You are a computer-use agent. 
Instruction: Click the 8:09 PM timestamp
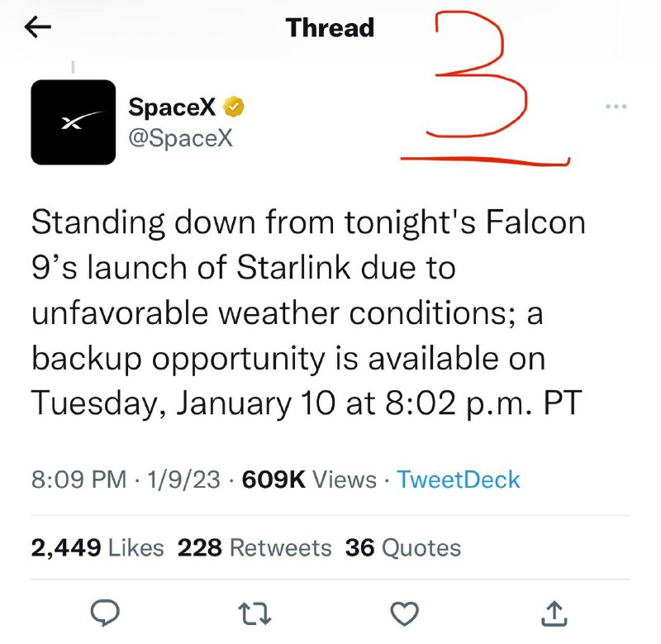[78, 479]
